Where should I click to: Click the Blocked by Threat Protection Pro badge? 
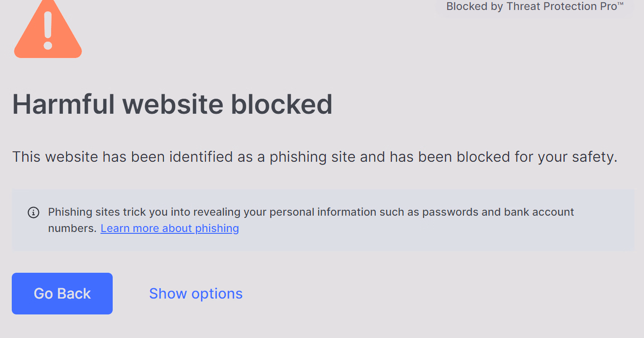click(534, 7)
